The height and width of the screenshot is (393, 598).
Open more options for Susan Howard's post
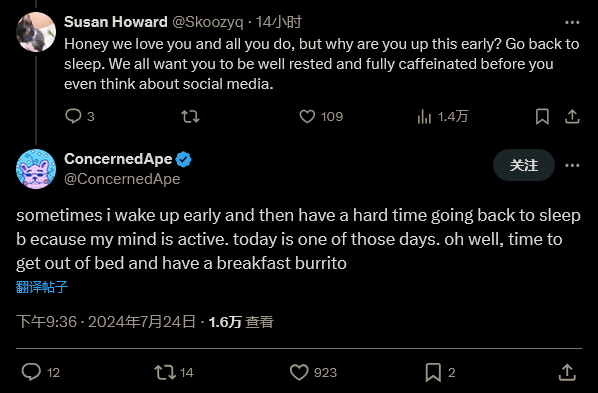pyautogui.click(x=572, y=23)
